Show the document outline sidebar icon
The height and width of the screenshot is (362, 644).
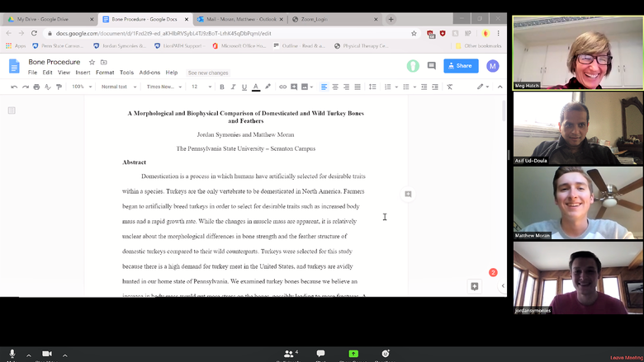point(12,110)
